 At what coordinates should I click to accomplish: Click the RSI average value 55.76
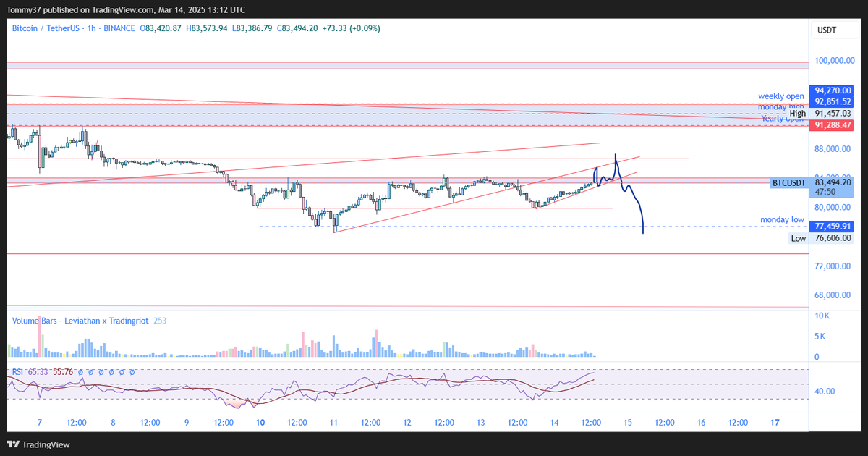click(64, 372)
